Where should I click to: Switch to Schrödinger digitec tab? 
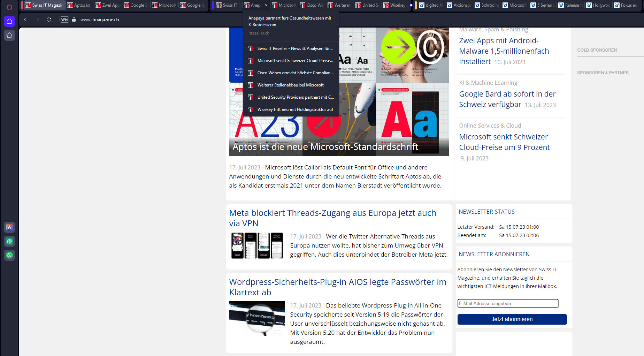[487, 5]
